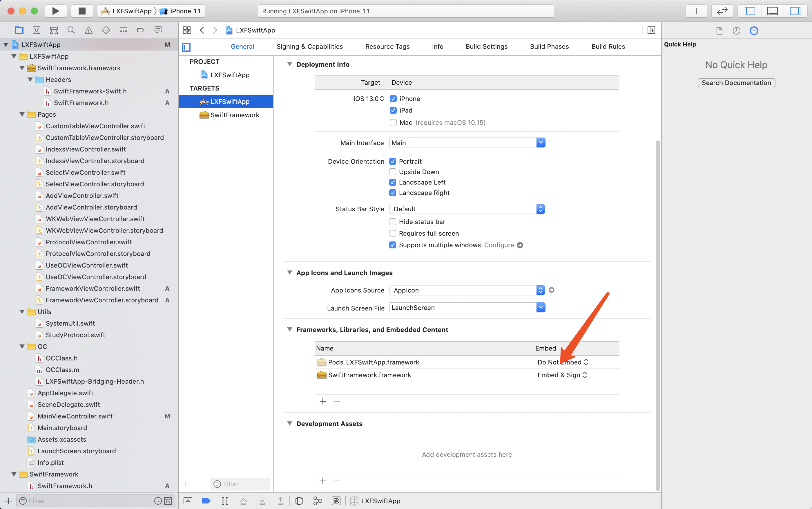Collapse the Deployment Info section
This screenshot has height=509, width=812.
click(289, 64)
